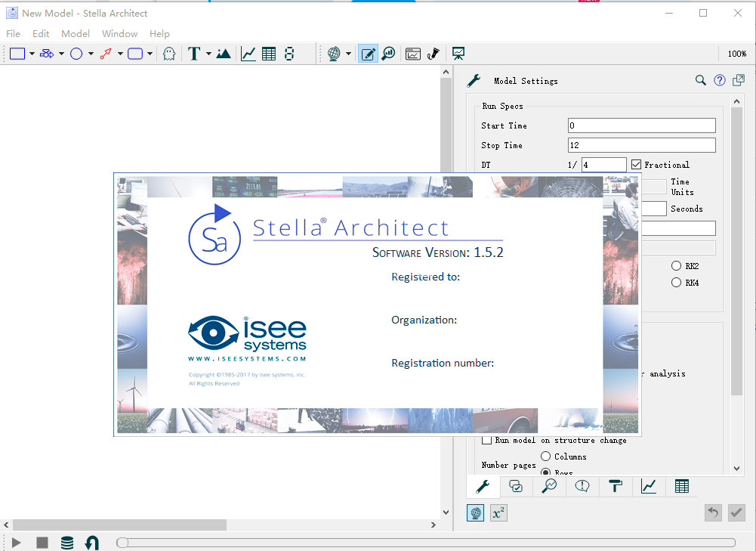This screenshot has width=756, height=551.
Task: Enable Run model on structure change
Action: [x=487, y=440]
